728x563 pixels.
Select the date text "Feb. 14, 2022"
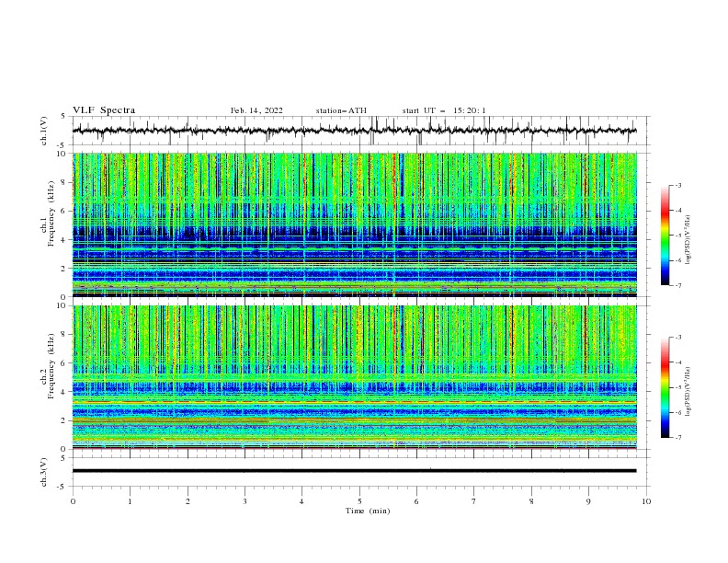coord(256,110)
